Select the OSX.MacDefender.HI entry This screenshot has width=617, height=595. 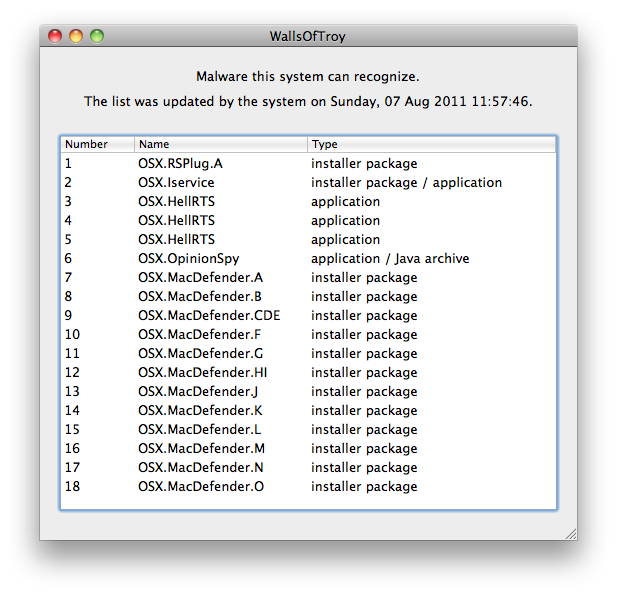coord(202,372)
